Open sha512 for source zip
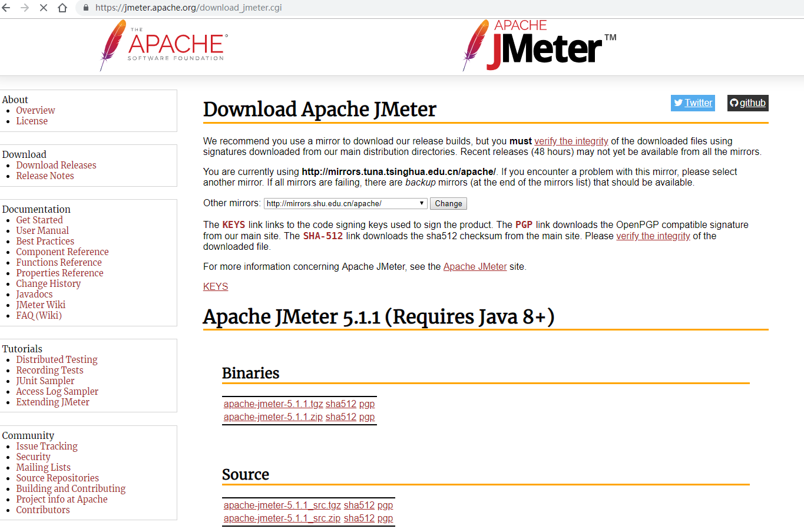This screenshot has height=532, width=804. (x=359, y=518)
